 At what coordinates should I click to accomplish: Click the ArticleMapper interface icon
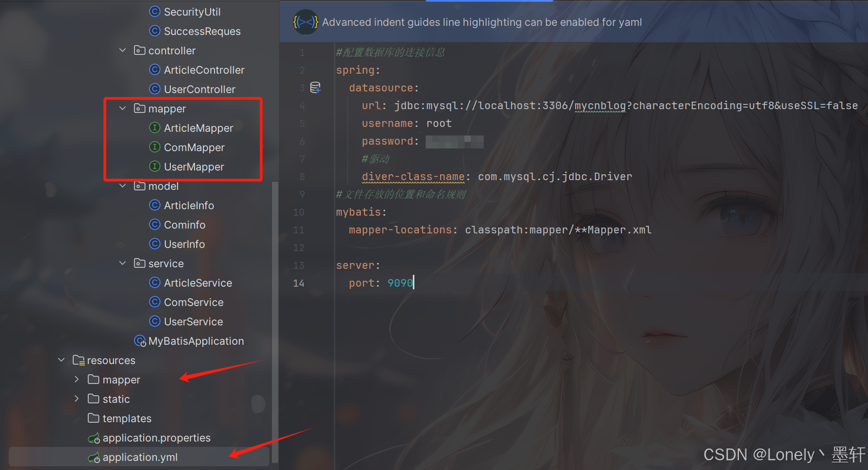pyautogui.click(x=155, y=127)
